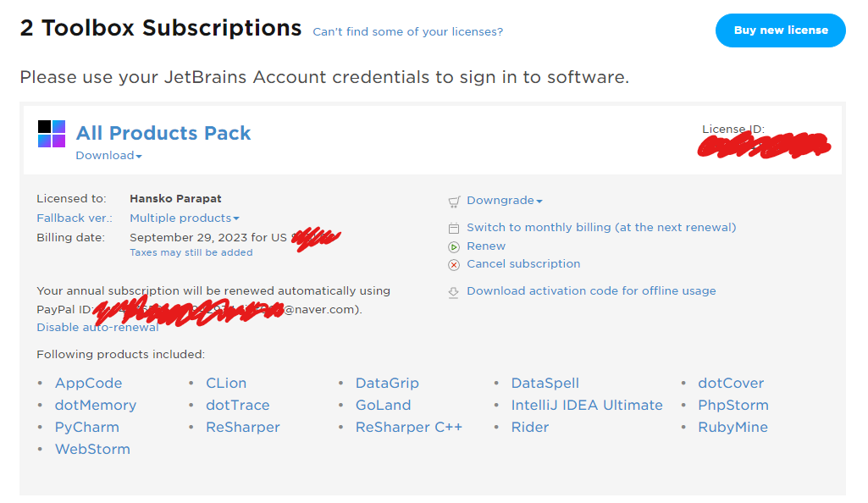Click the Cancel subscription link
868x503 pixels.
[523, 264]
